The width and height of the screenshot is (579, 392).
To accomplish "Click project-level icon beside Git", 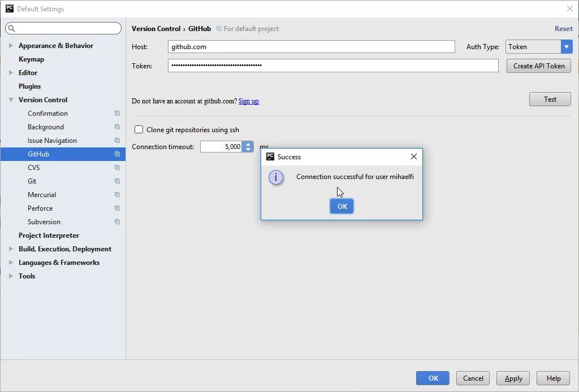I will click(117, 181).
